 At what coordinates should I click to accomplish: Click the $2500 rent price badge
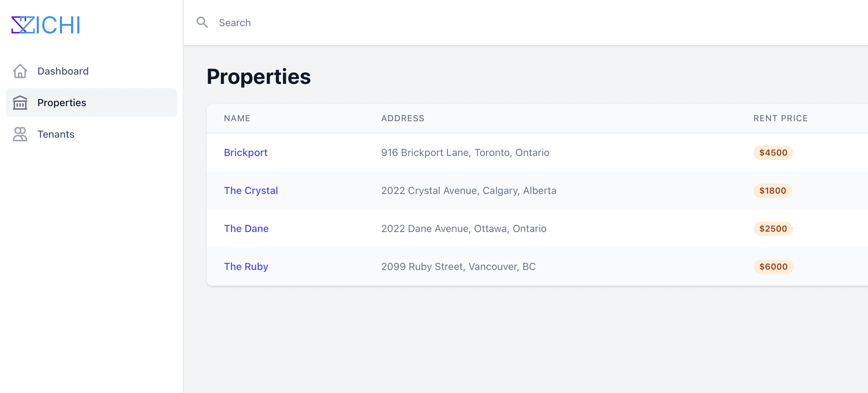pyautogui.click(x=773, y=228)
